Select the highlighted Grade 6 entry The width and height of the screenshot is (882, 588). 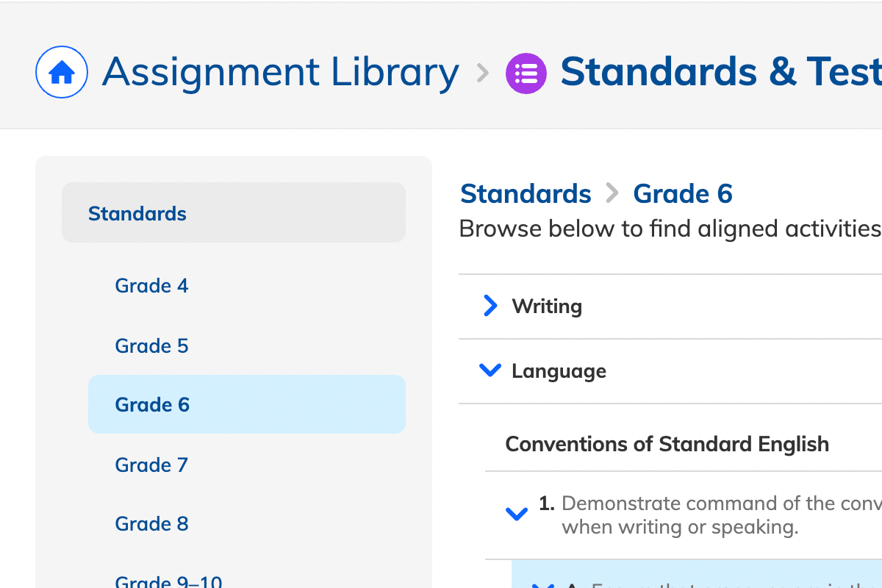(151, 404)
